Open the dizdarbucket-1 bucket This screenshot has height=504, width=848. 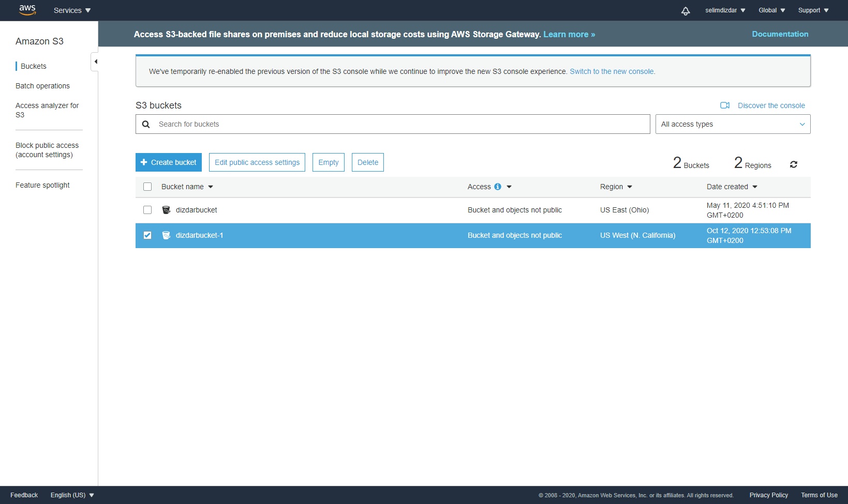pyautogui.click(x=200, y=235)
